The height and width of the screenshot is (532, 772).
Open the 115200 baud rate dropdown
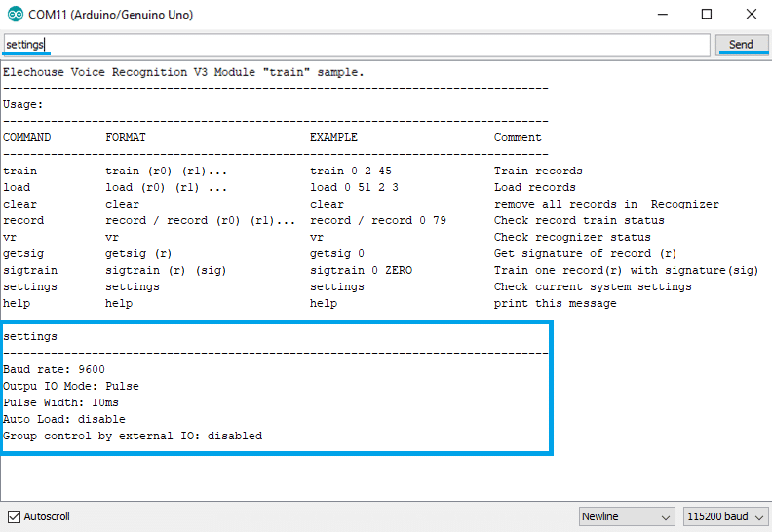click(x=726, y=516)
